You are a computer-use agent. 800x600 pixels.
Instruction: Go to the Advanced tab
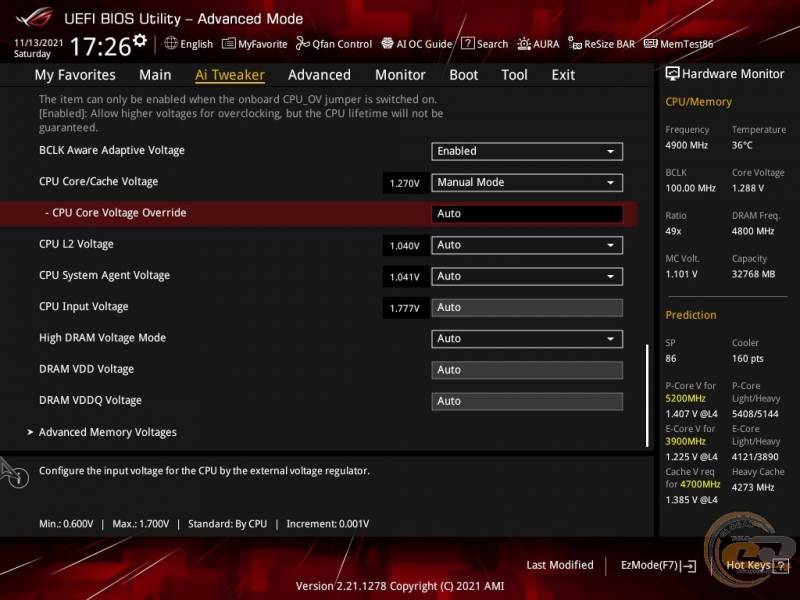coord(319,75)
